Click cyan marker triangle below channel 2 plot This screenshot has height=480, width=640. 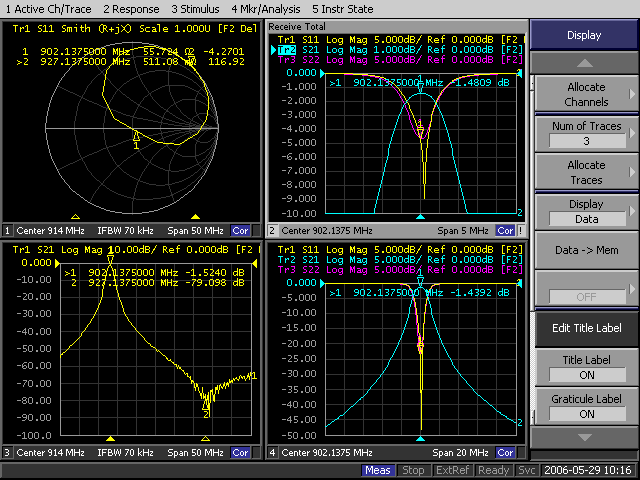[420, 217]
